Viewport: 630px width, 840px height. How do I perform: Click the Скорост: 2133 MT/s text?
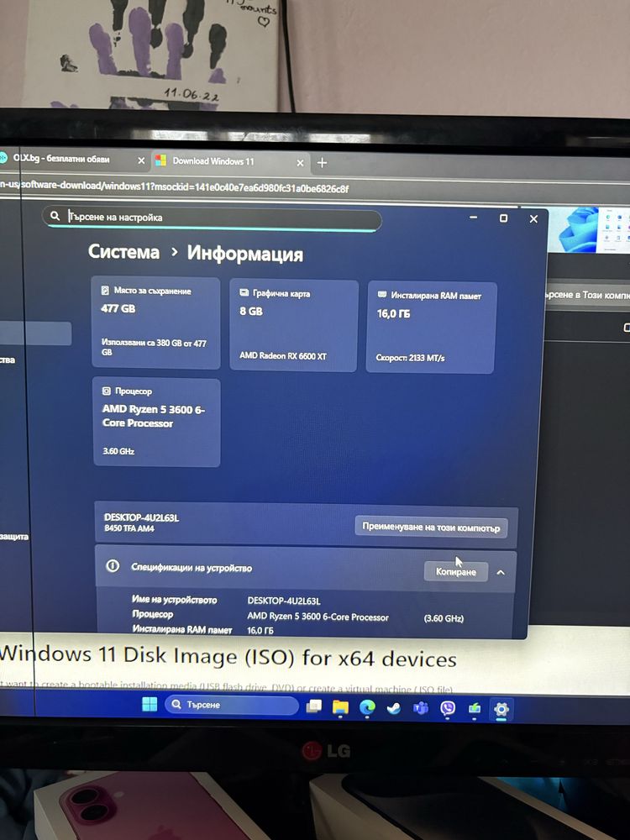tap(411, 357)
